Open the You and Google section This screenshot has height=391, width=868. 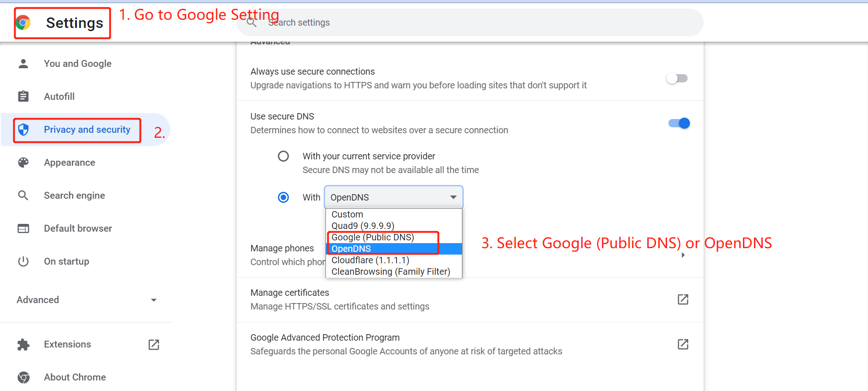(77, 64)
